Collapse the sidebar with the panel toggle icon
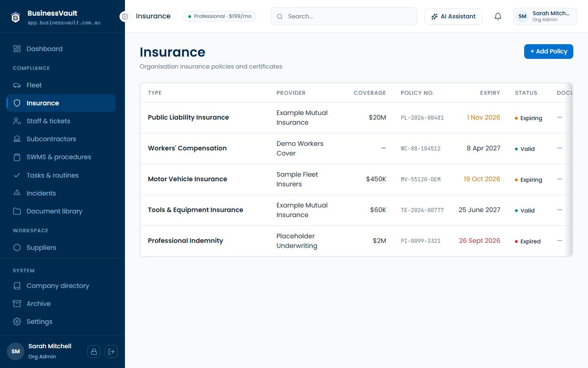Viewport: 588px width, 368px height. click(124, 17)
